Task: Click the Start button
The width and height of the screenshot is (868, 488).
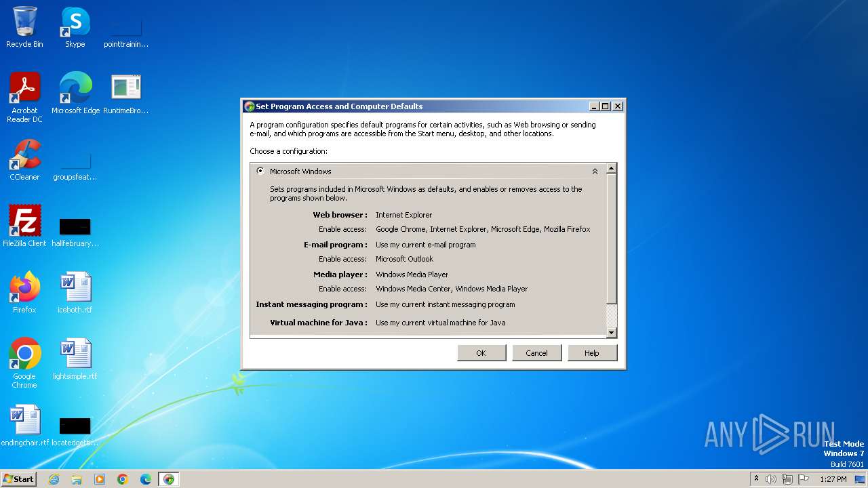Action: (18, 479)
